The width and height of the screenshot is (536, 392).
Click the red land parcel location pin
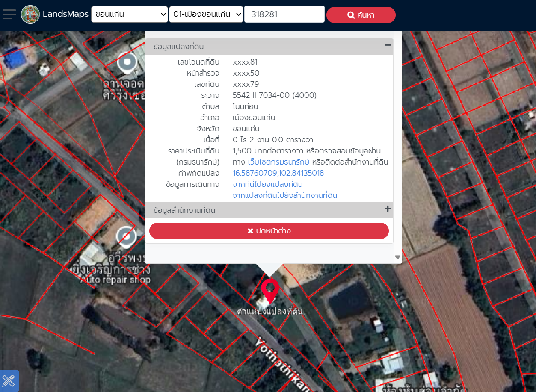coord(270,290)
